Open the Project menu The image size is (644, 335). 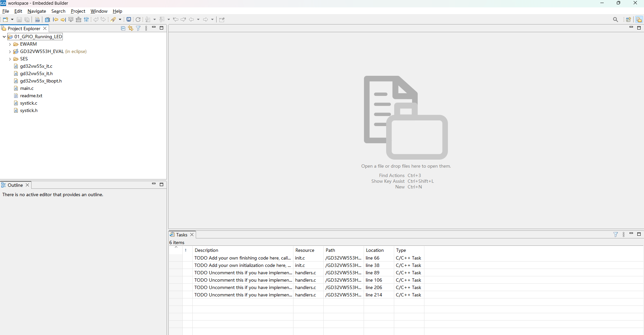pos(78,11)
